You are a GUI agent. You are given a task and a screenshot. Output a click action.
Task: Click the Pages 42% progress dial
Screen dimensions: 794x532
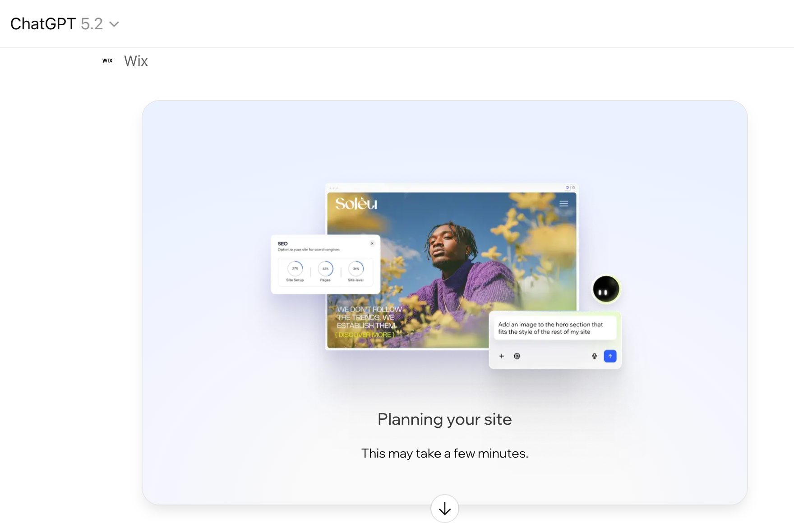pos(325,269)
